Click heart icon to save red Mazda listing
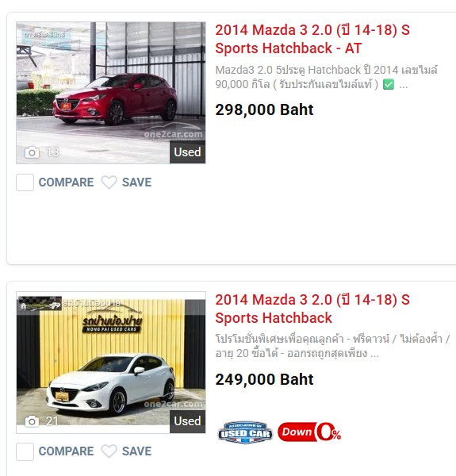The image size is (456, 476). (x=109, y=182)
